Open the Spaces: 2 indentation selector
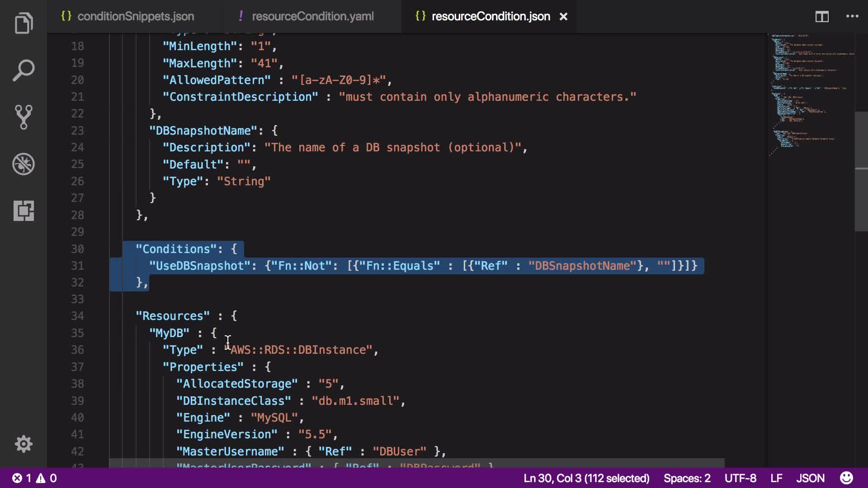Screen dimensions: 868x488 coord(687,478)
